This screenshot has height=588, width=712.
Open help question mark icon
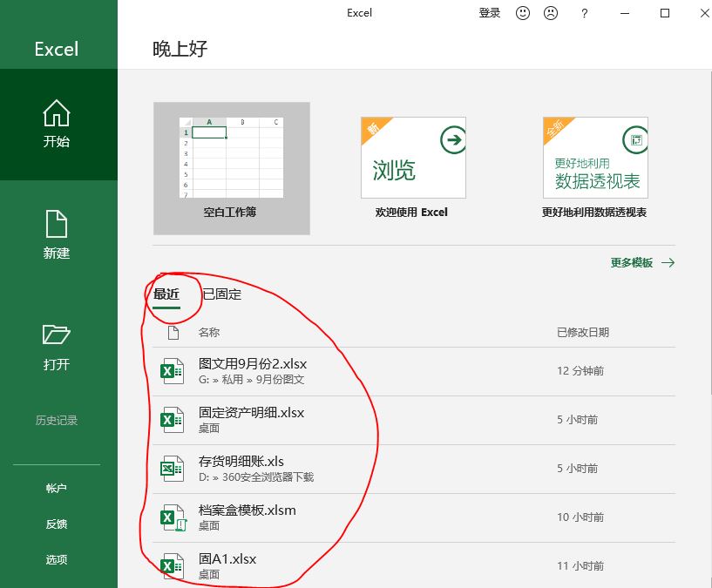[x=585, y=13]
